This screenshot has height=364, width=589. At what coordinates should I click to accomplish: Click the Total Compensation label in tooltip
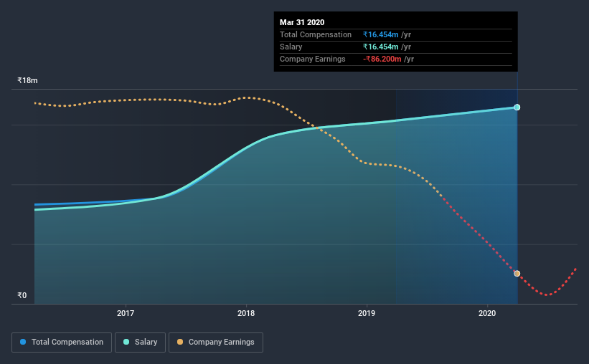[316, 34]
